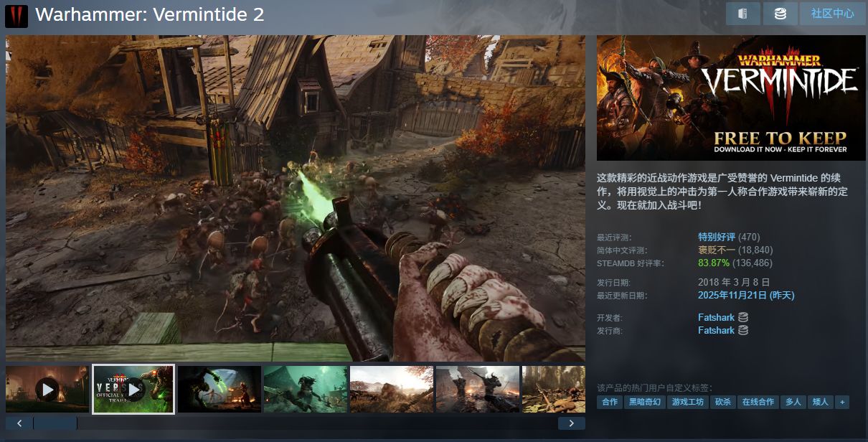Viewport: 868px width, 442px height.
Task: Click the 开发者 label
Action: (610, 318)
